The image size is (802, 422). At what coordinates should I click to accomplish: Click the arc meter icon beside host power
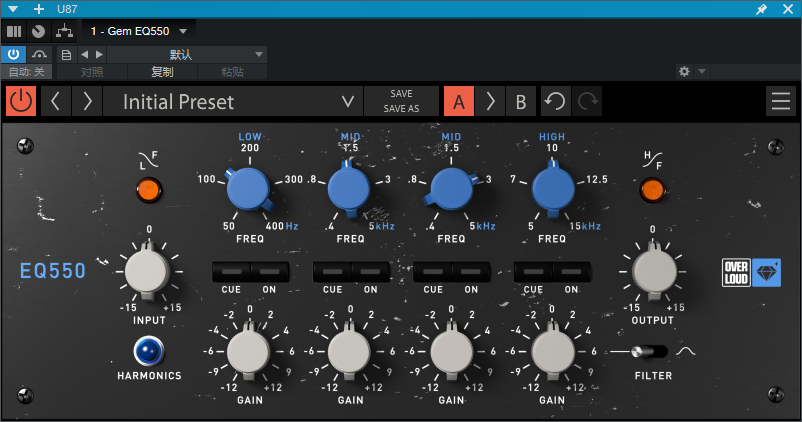(39, 54)
